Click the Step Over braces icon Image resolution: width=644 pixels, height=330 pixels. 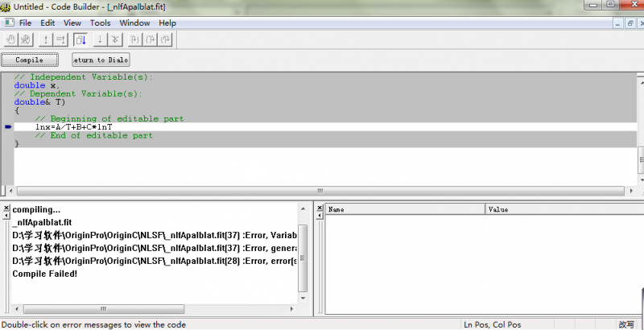click(x=150, y=39)
